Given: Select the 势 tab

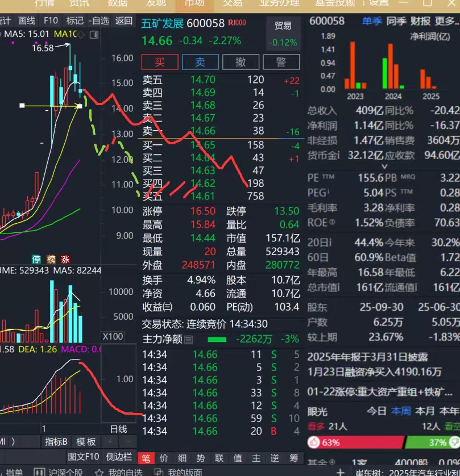Looking at the screenshot, I should (201, 458).
